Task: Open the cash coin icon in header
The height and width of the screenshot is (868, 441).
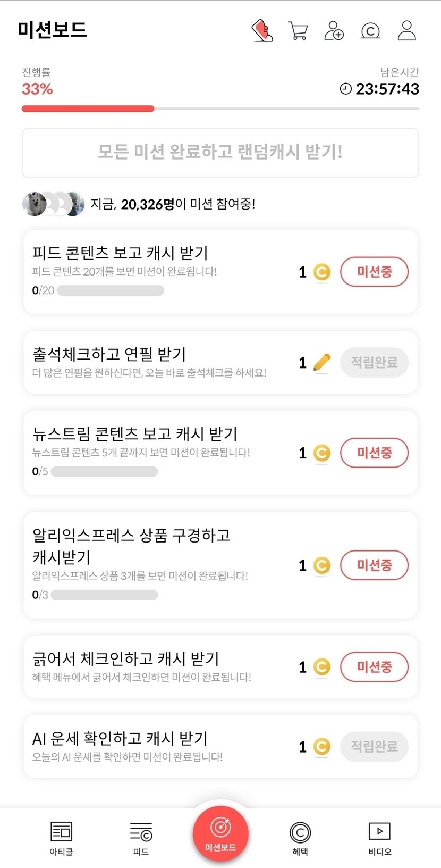Action: 370,31
